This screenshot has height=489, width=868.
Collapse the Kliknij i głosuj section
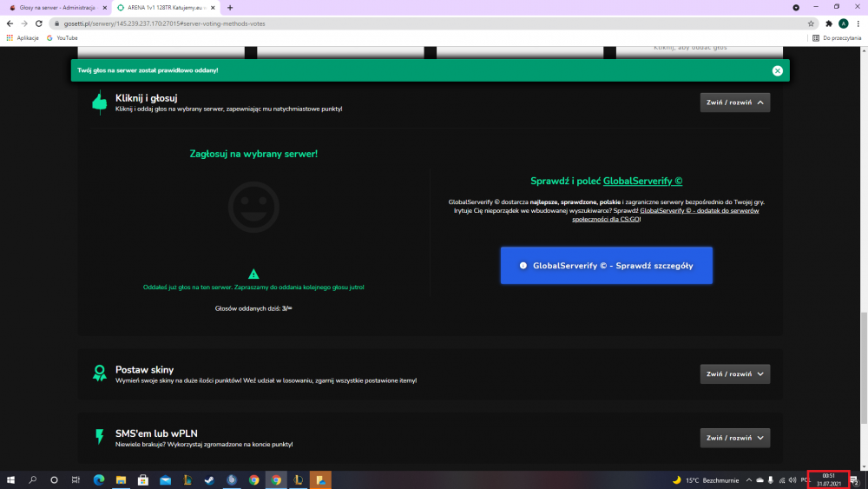[x=734, y=102]
